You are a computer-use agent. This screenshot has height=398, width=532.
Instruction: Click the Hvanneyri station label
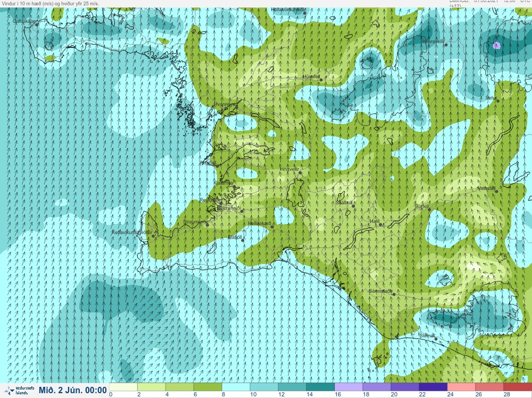(x=225, y=104)
